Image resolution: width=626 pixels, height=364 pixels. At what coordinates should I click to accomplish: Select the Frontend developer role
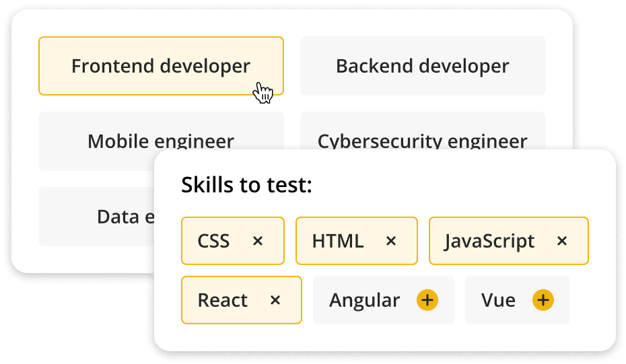161,66
